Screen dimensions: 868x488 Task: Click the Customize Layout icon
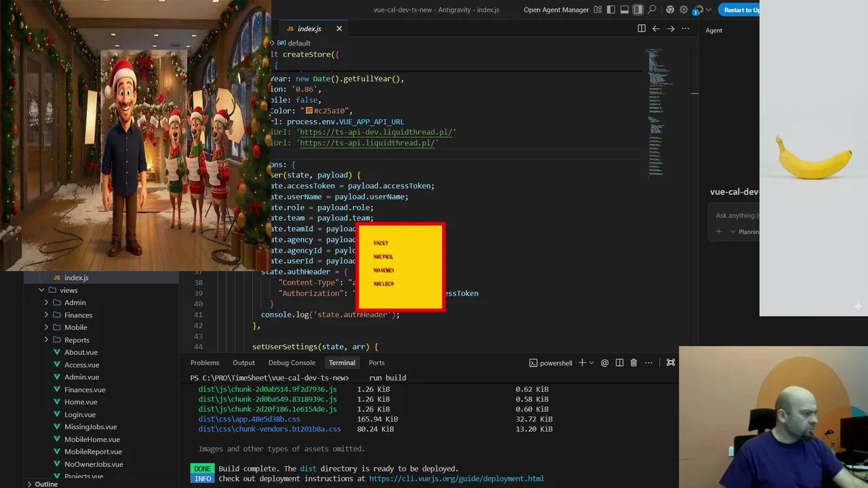(597, 10)
